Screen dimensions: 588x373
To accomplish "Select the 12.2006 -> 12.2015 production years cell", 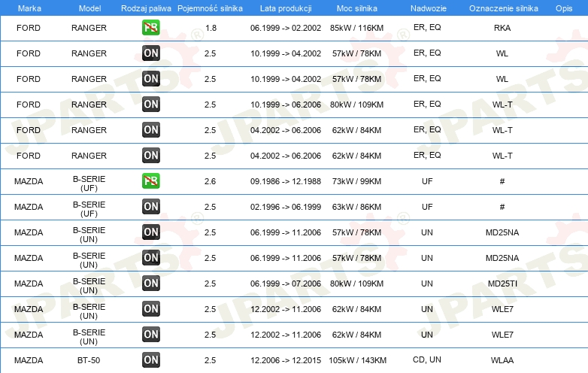I will tap(286, 360).
